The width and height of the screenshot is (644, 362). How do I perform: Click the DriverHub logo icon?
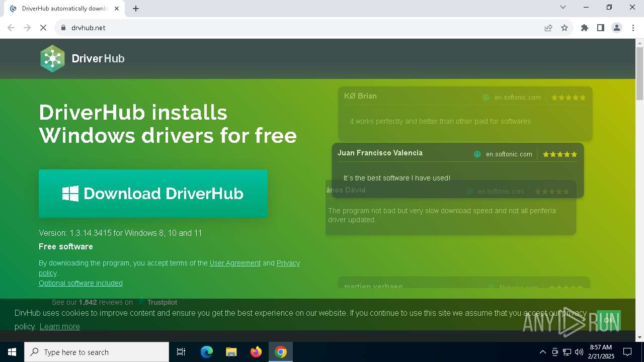pos(52,59)
